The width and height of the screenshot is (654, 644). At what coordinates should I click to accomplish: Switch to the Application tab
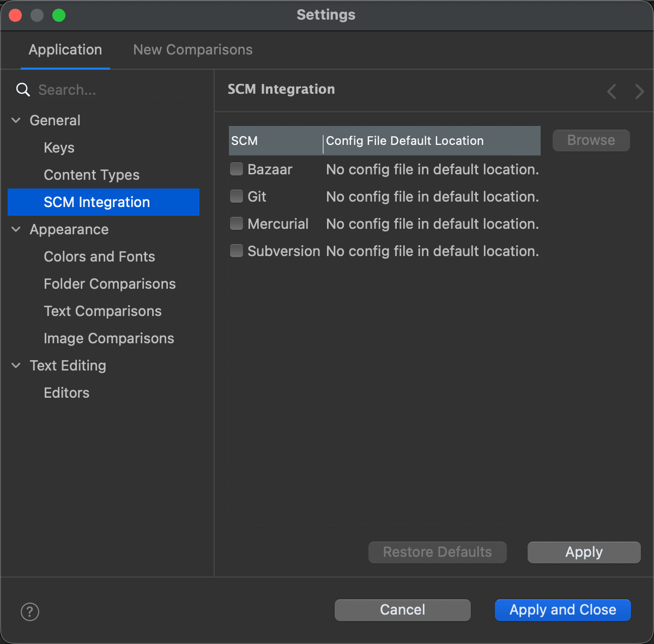[65, 50]
